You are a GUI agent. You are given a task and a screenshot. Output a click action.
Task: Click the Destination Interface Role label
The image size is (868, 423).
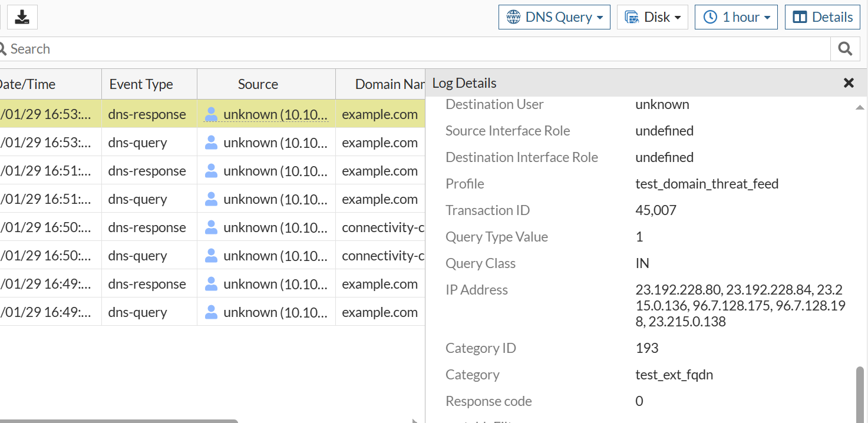tap(522, 157)
